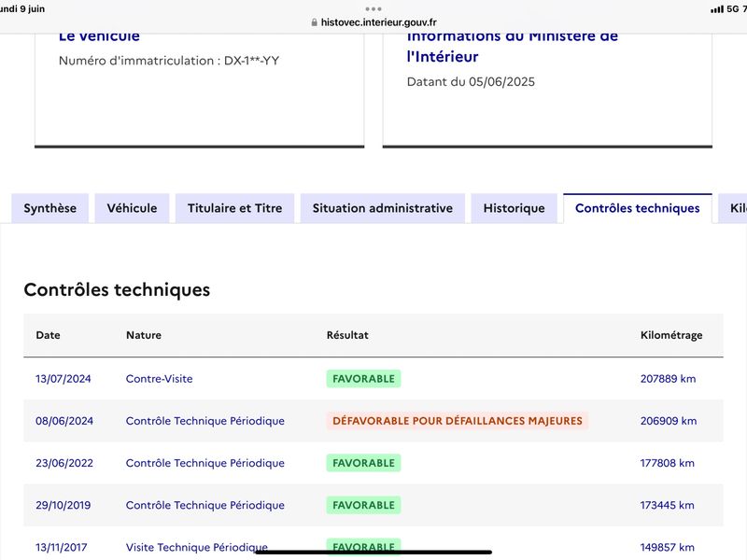Select date 13/11/2017 cell
Viewport: 747px width, 560px height.
coord(62,547)
